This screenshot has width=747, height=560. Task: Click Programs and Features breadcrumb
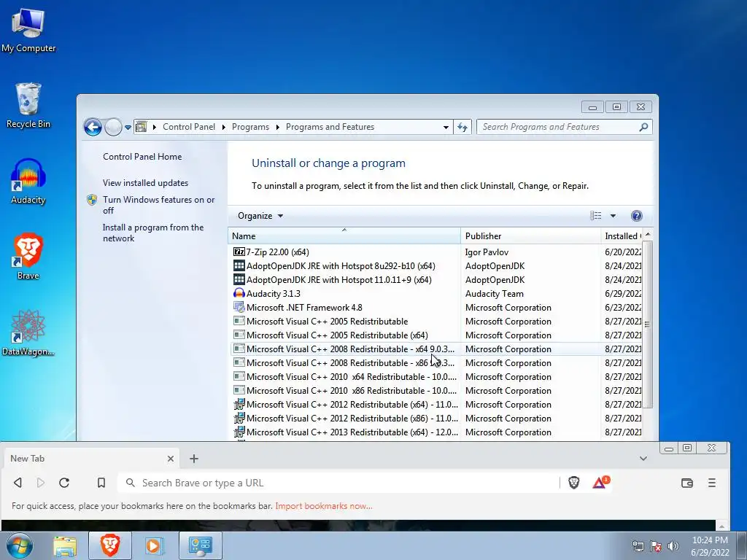click(330, 127)
